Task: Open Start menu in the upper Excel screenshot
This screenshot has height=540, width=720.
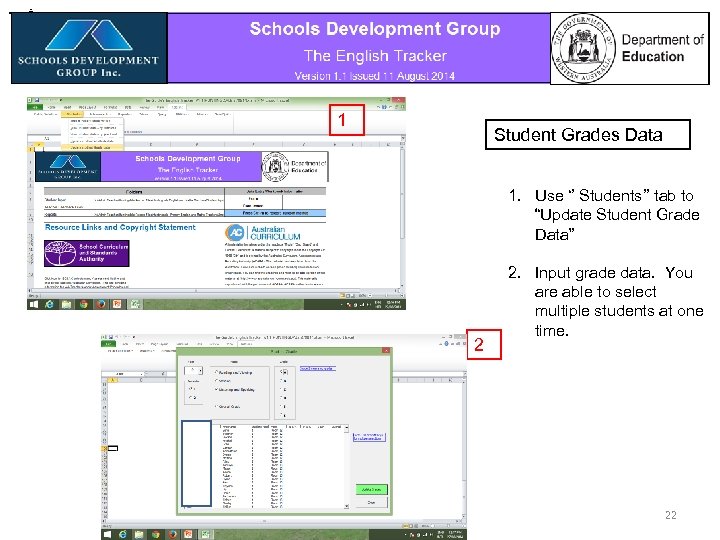Action: (x=34, y=304)
